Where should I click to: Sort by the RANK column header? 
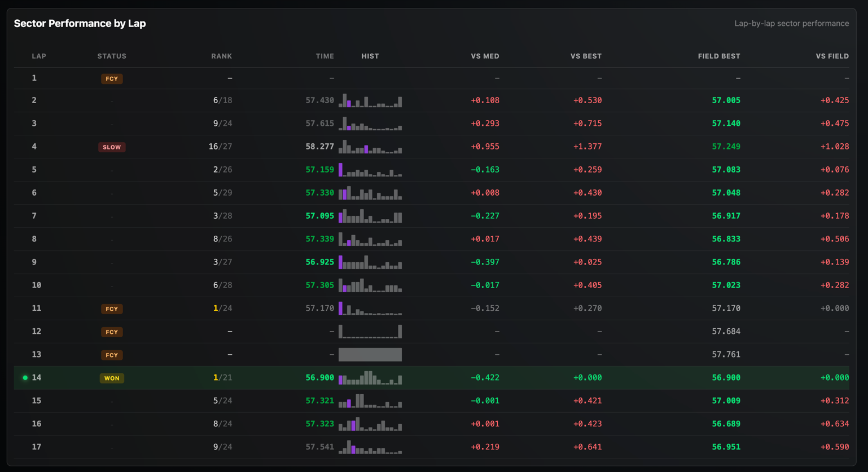coord(222,56)
